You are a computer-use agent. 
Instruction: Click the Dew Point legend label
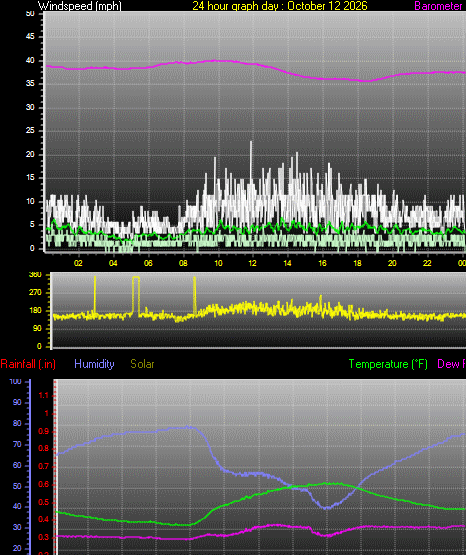[x=451, y=364]
